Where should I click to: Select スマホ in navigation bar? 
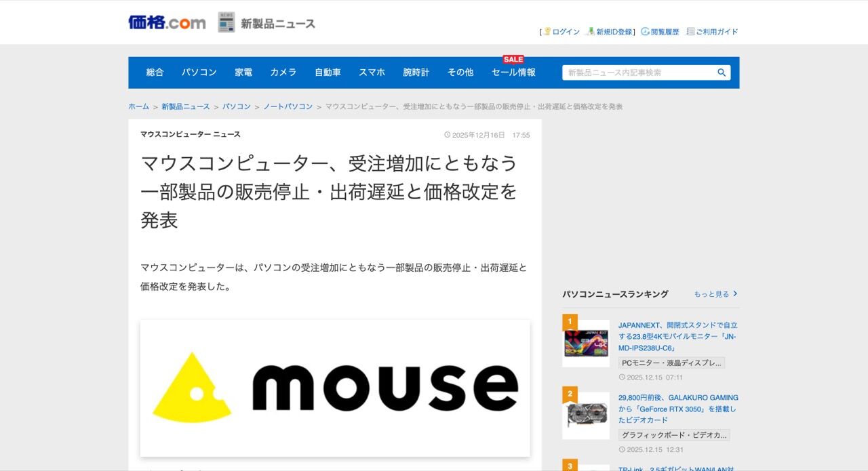(372, 73)
